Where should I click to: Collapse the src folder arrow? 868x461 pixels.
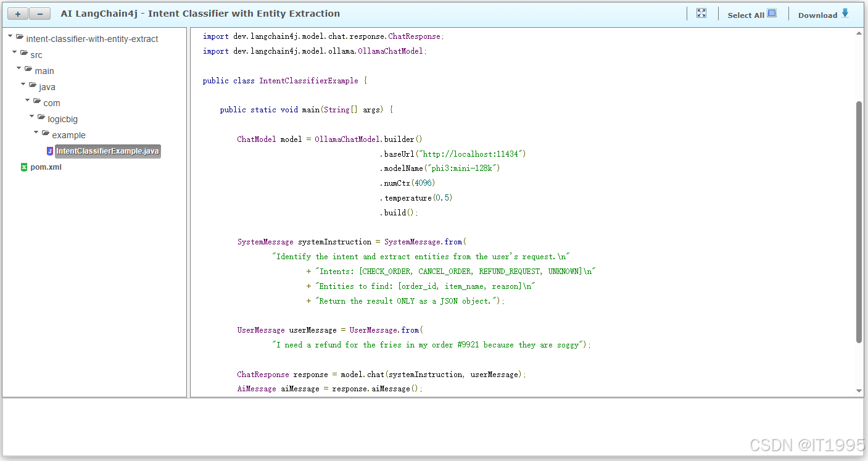point(15,52)
